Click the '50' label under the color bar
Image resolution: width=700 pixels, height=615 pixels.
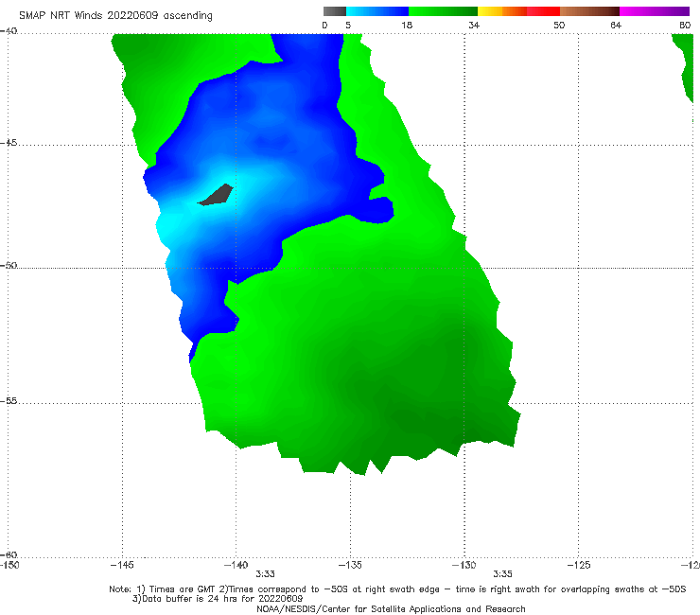[x=559, y=26]
